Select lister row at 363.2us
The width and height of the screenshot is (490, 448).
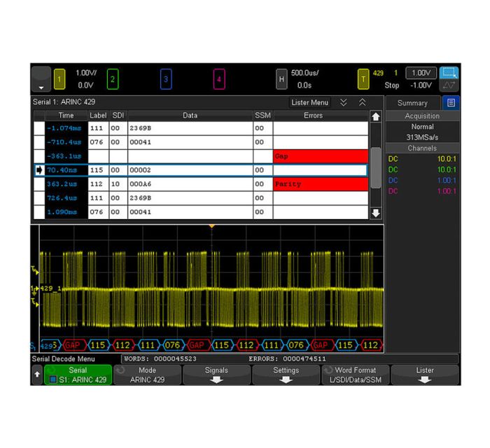coord(201,184)
